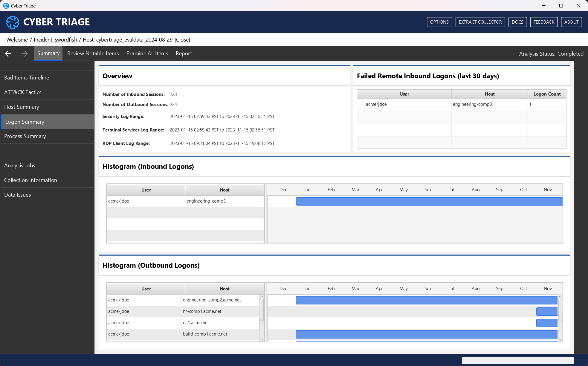Click the back arrow navigation icon
The height and width of the screenshot is (366, 588).
point(8,53)
